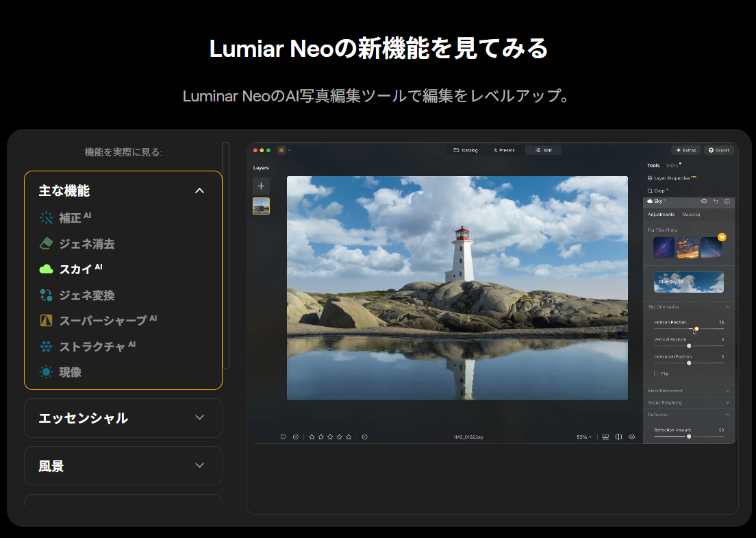The image size is (756, 538).
Task: Mark the photo as favorite with heart
Action: click(x=283, y=437)
